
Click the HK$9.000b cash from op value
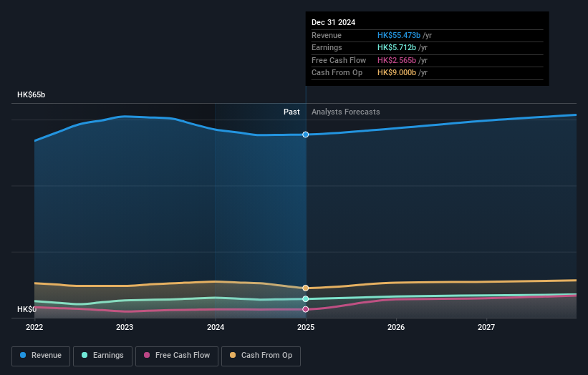pos(397,73)
